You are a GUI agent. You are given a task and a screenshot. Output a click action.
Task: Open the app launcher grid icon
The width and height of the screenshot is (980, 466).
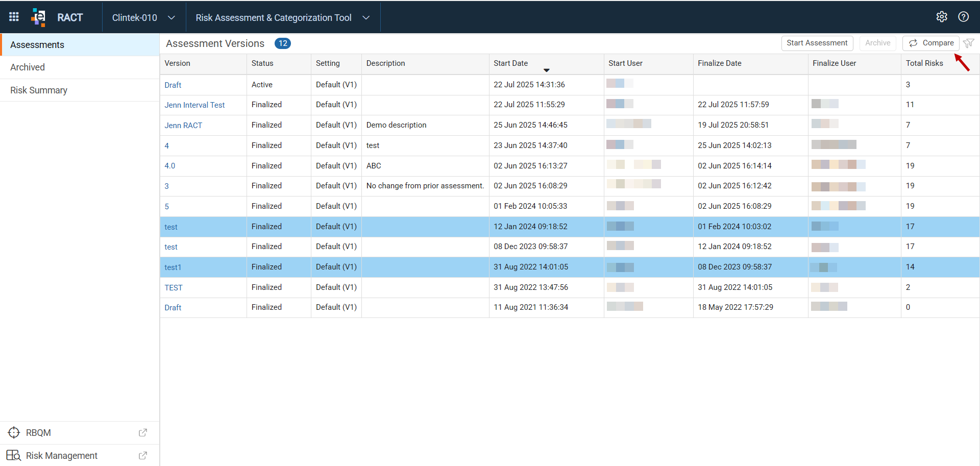pyautogui.click(x=14, y=17)
